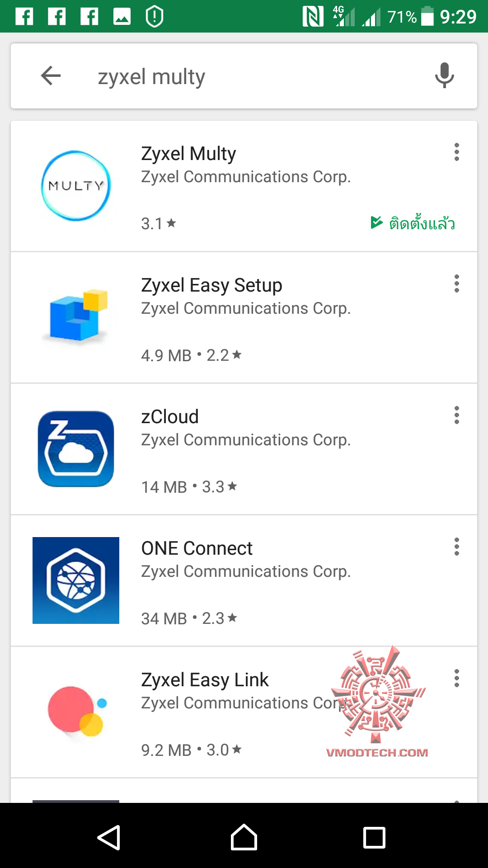Image resolution: width=488 pixels, height=868 pixels.
Task: Open overflow menu for Zyxel Multy
Action: click(457, 152)
